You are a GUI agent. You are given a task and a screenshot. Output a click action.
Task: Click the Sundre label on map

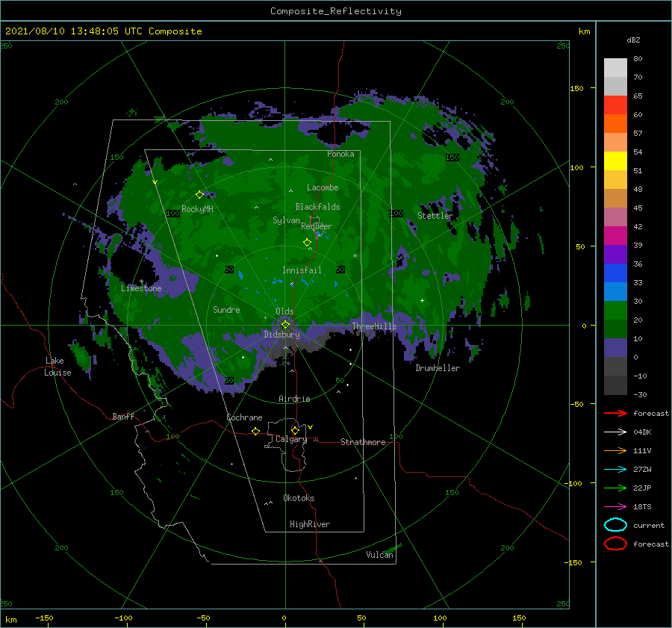point(226,309)
